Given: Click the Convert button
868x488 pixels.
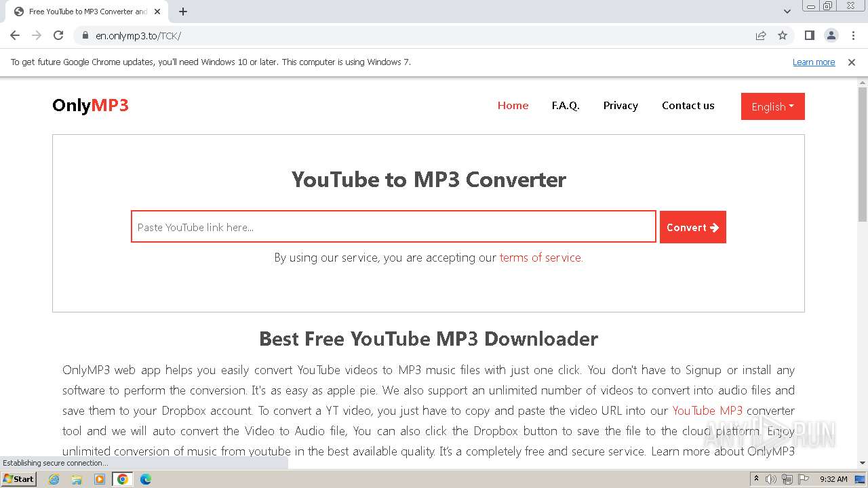Looking at the screenshot, I should click(x=693, y=227).
